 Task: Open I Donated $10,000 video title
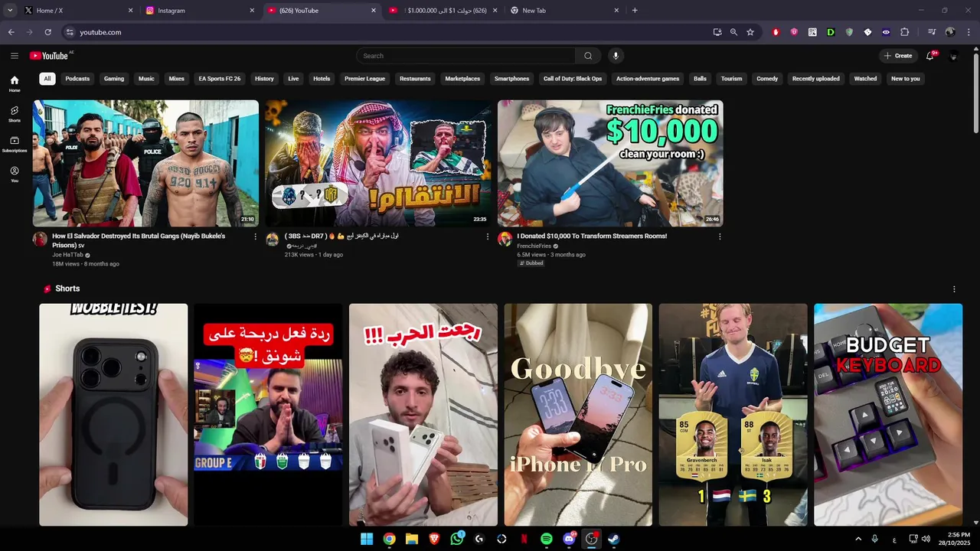coord(592,236)
